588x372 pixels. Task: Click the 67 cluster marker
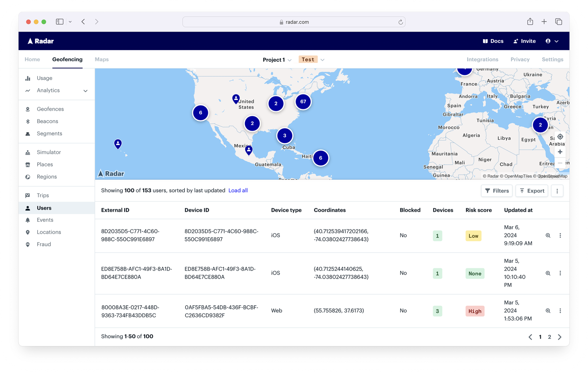pyautogui.click(x=303, y=102)
